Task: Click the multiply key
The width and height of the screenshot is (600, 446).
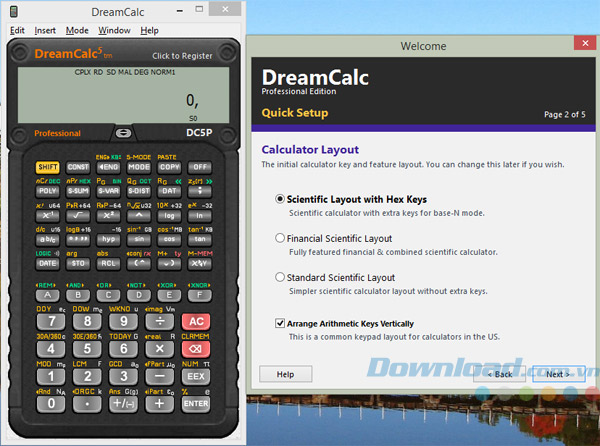Action: 160,349
